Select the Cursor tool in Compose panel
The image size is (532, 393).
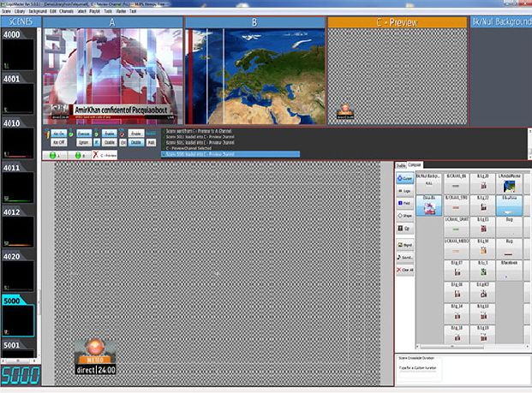coord(404,178)
